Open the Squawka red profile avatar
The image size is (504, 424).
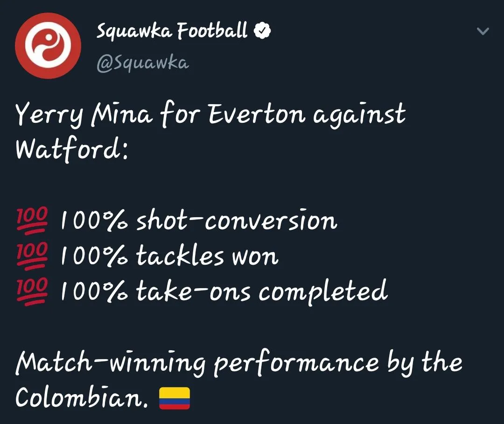[48, 46]
